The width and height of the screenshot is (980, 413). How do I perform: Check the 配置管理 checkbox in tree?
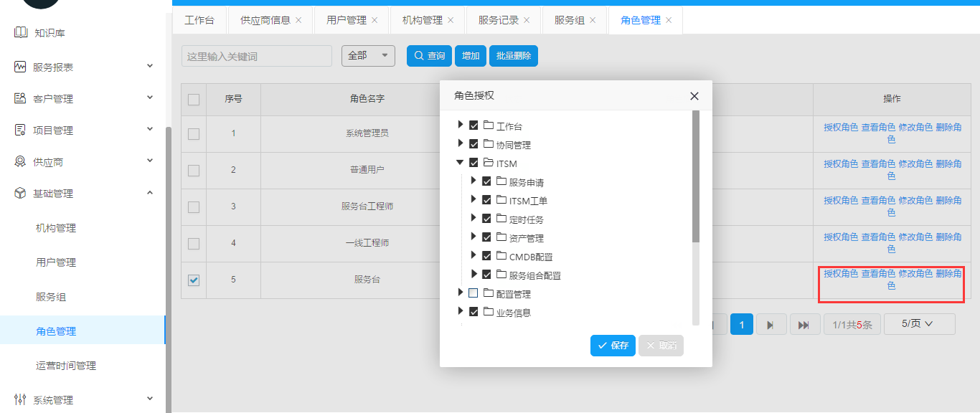click(473, 293)
